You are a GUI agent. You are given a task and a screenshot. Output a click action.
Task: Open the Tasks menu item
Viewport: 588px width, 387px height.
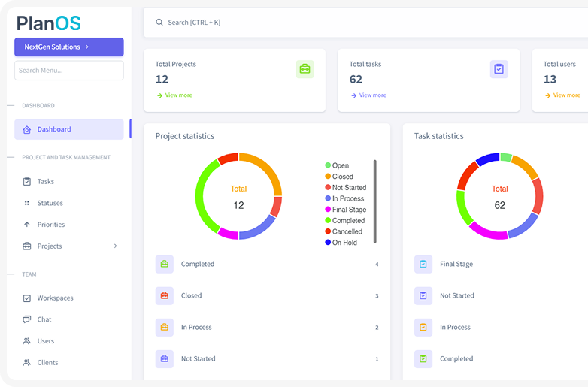pyautogui.click(x=46, y=182)
